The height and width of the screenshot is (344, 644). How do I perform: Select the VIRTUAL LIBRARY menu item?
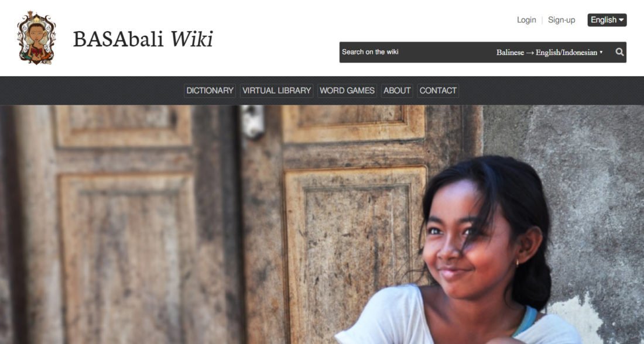pos(276,90)
